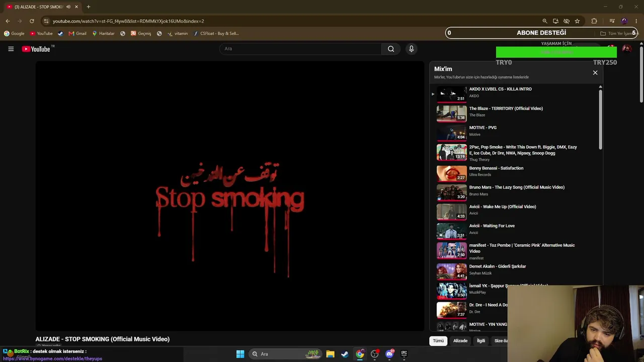
Task: Open the Geçmiş bookmark
Action: click(x=141, y=34)
